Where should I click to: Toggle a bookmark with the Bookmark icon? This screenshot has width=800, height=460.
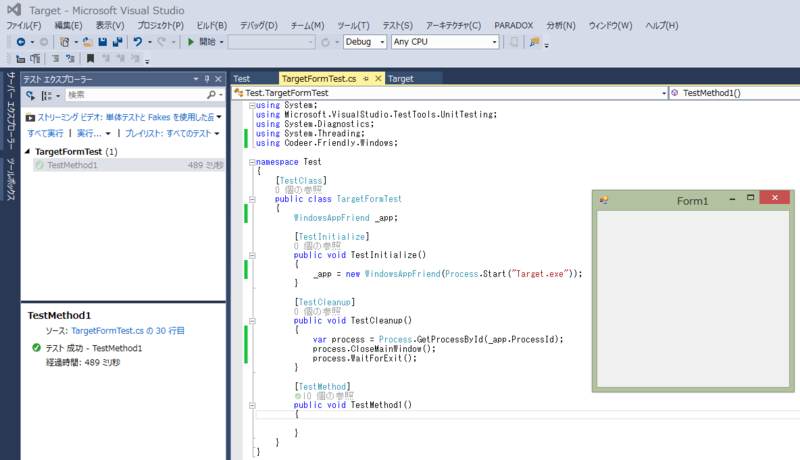[x=90, y=59]
